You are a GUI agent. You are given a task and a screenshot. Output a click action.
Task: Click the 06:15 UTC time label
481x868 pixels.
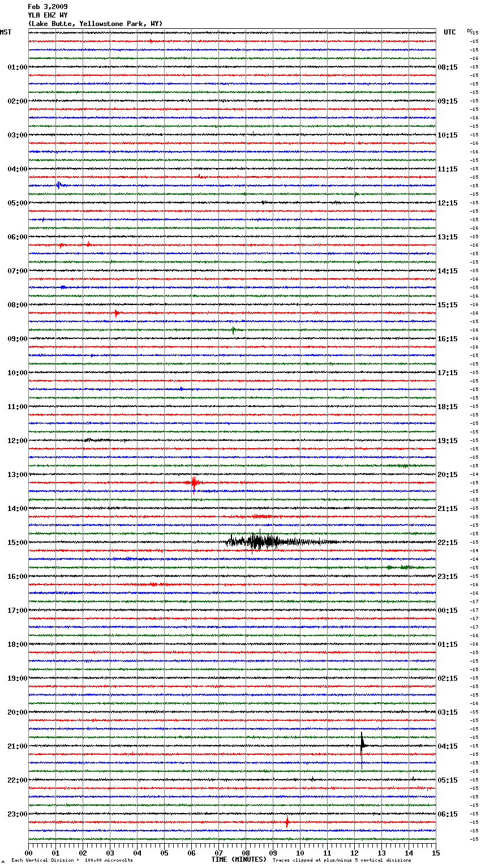[448, 814]
